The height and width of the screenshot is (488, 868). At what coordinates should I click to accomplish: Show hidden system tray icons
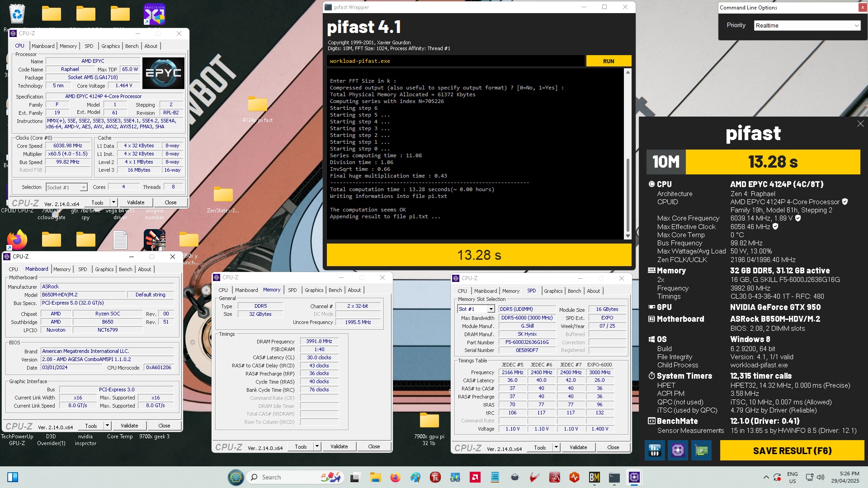coord(766,477)
